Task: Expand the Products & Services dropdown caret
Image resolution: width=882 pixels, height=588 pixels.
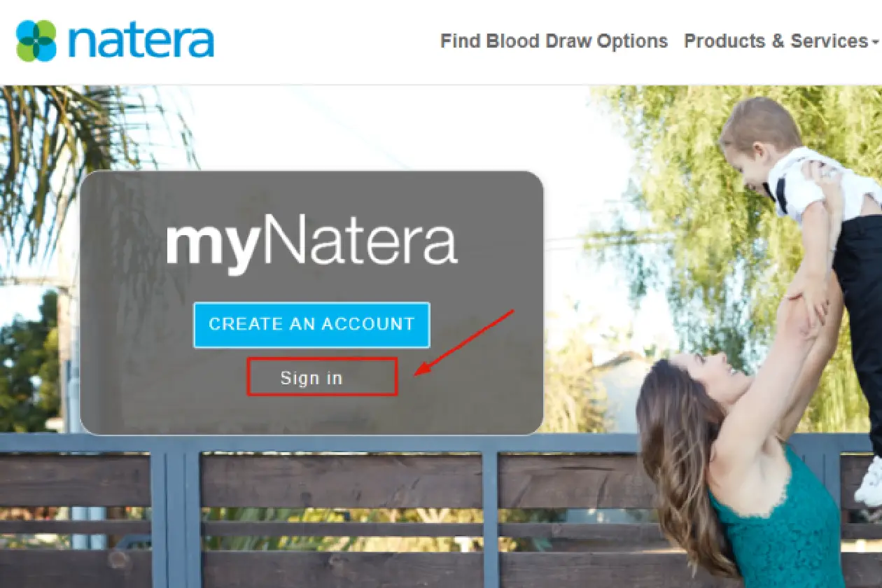Action: click(875, 43)
